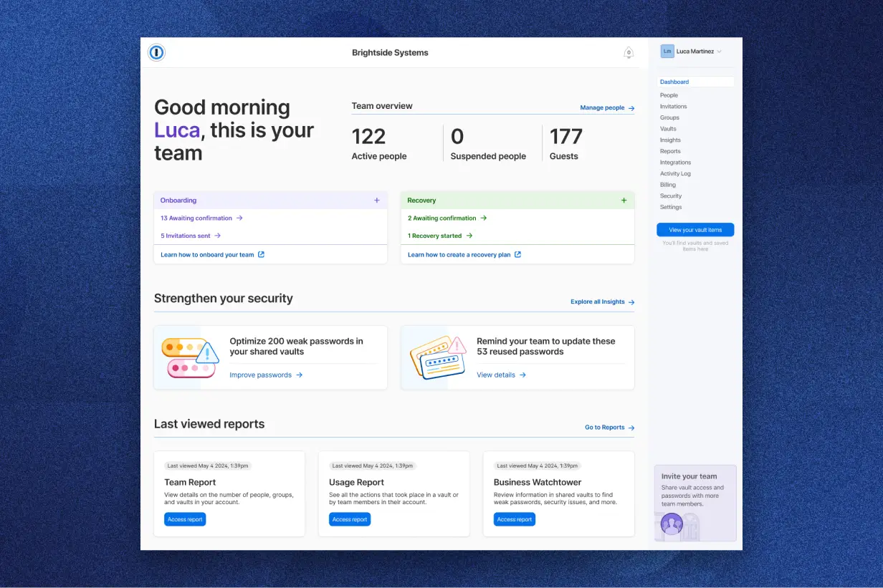
Task: Open the Activity Log page
Action: (x=674, y=173)
